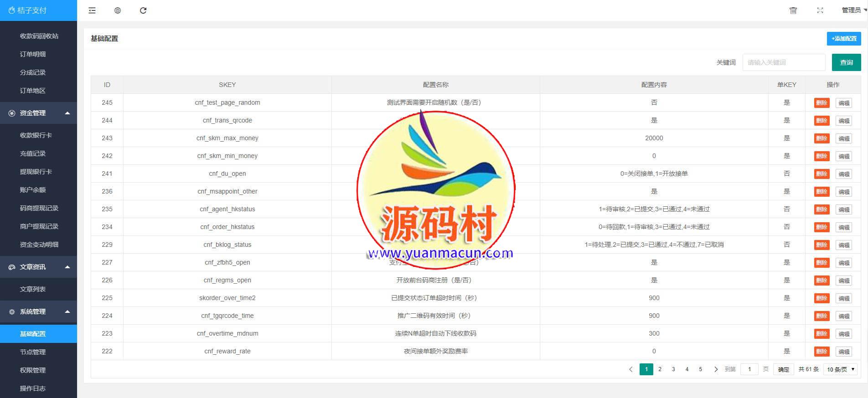Collapse the sidebar with the menu-fold icon
The width and height of the screenshot is (868, 398).
coord(92,10)
